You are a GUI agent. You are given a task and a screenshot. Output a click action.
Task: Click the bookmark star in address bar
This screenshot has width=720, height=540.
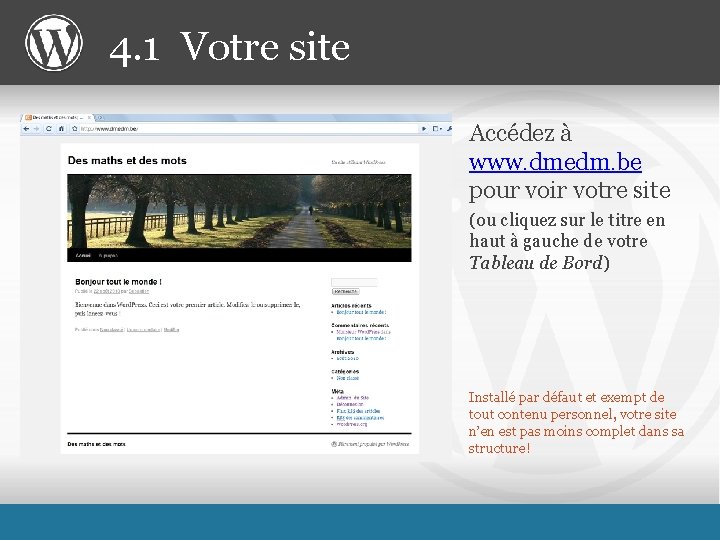point(75,129)
